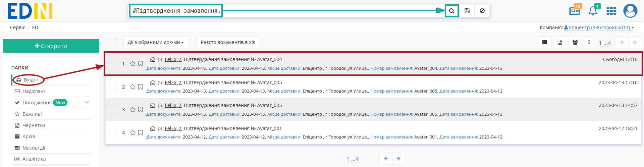Image resolution: width=644 pixels, height=167 pixels.
Task: Open the user profile avatar
Action: 630,11
